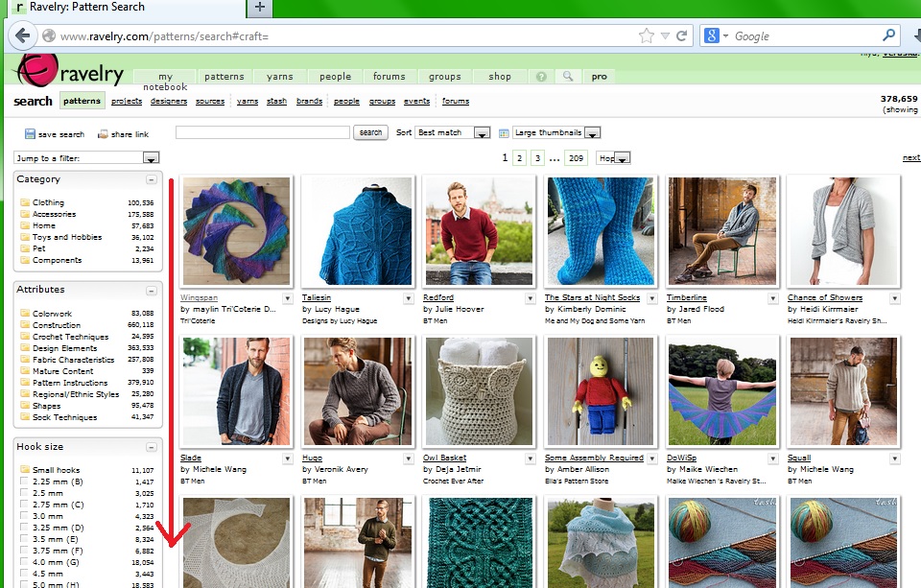921x588 pixels.
Task: Click the browser back arrow button
Action: [21, 36]
